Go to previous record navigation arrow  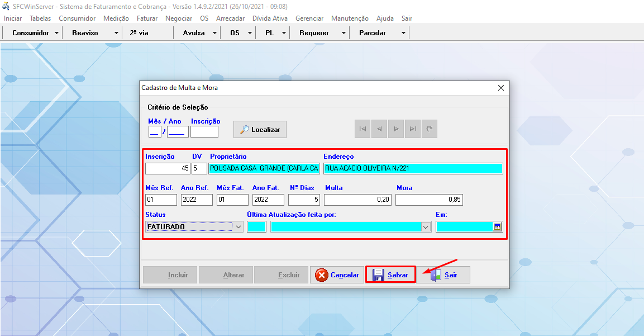tap(379, 129)
